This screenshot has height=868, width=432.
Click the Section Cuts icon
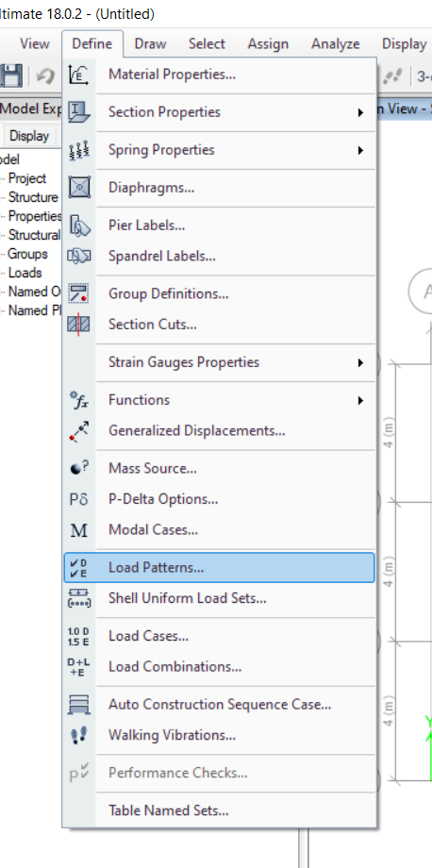pyautogui.click(x=79, y=325)
